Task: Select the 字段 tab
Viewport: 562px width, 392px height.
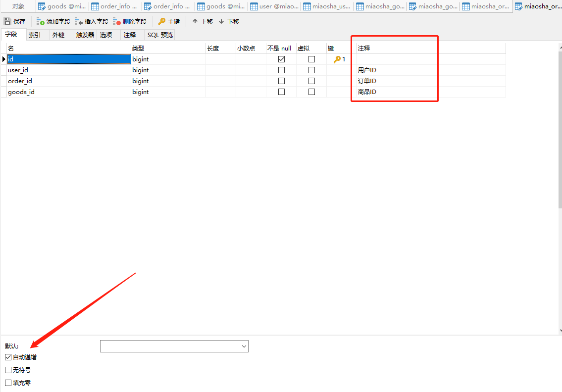Action: point(11,34)
